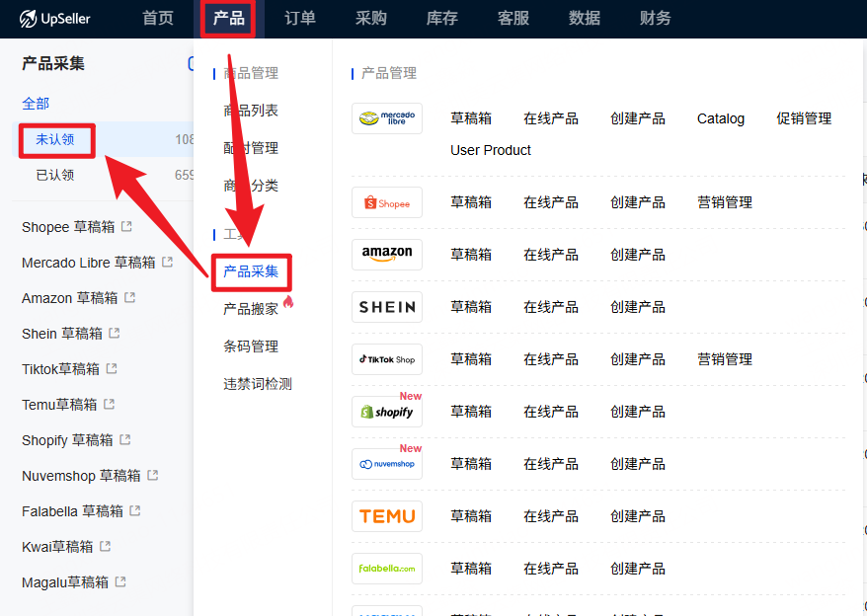
Task: Select 产品采集 in the tools submenu
Action: point(251,271)
